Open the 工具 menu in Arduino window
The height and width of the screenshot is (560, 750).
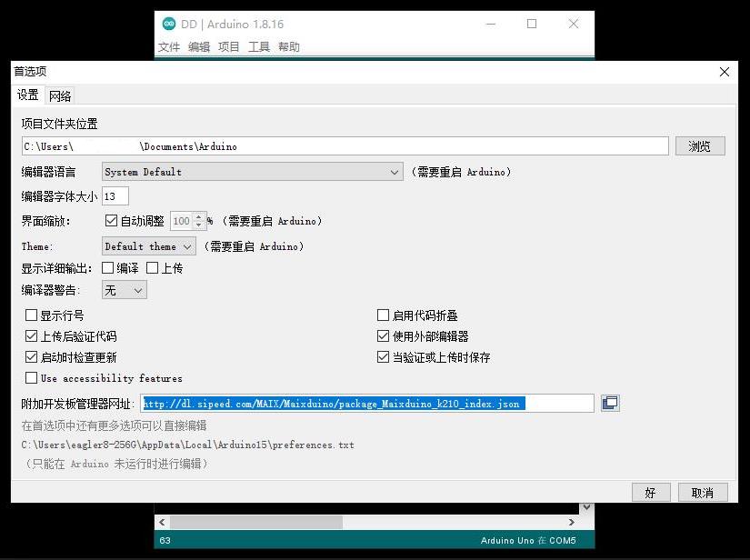[259, 47]
